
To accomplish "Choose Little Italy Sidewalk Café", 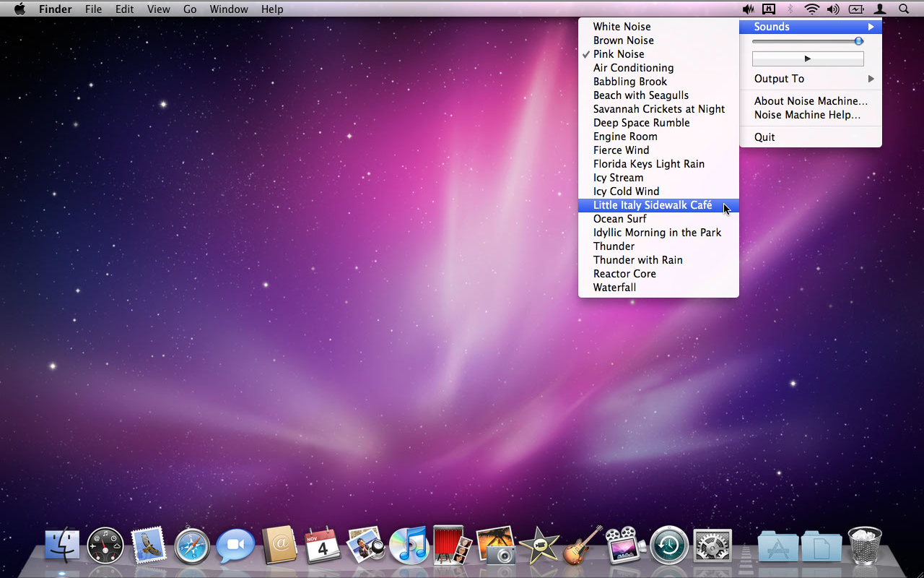I will coord(658,205).
